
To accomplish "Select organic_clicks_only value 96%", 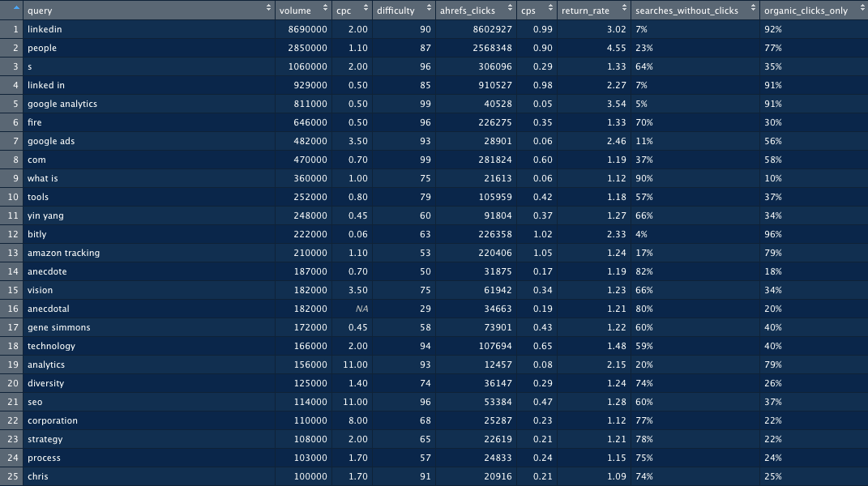I will pyautogui.click(x=773, y=234).
